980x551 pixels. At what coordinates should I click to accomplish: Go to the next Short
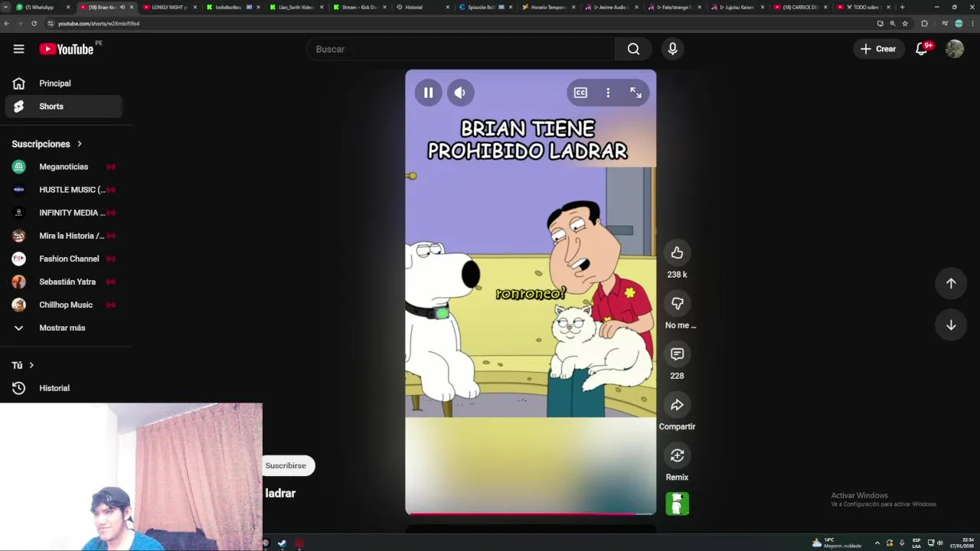tap(951, 325)
